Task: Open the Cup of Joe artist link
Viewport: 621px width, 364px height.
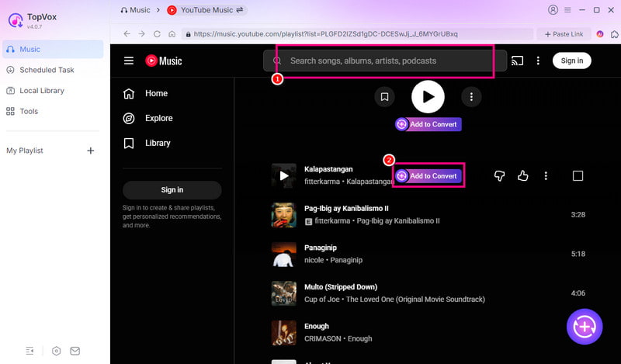Action: tap(322, 300)
